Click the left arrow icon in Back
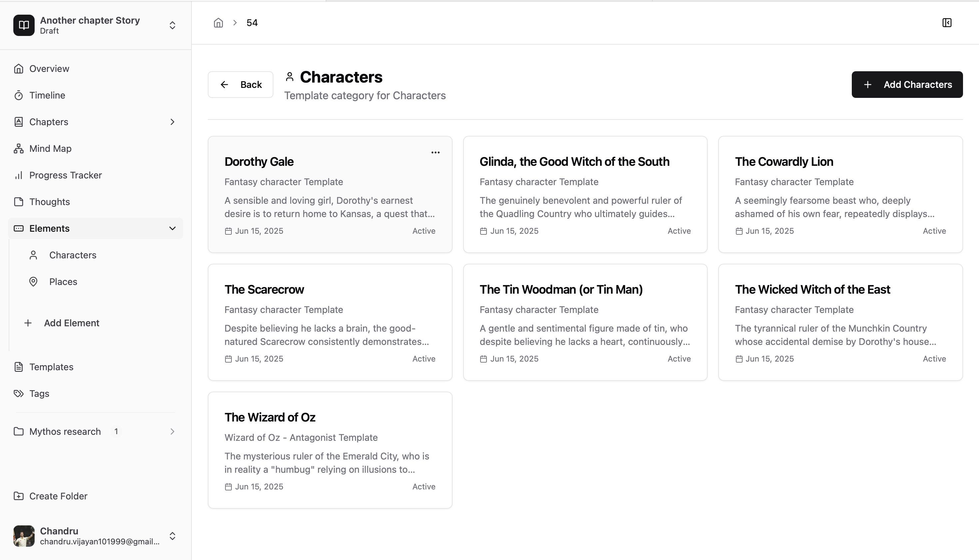 pos(224,85)
